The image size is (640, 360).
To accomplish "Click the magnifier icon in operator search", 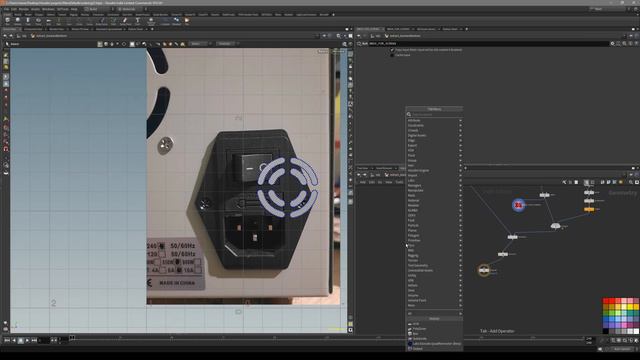I will [x=409, y=114].
